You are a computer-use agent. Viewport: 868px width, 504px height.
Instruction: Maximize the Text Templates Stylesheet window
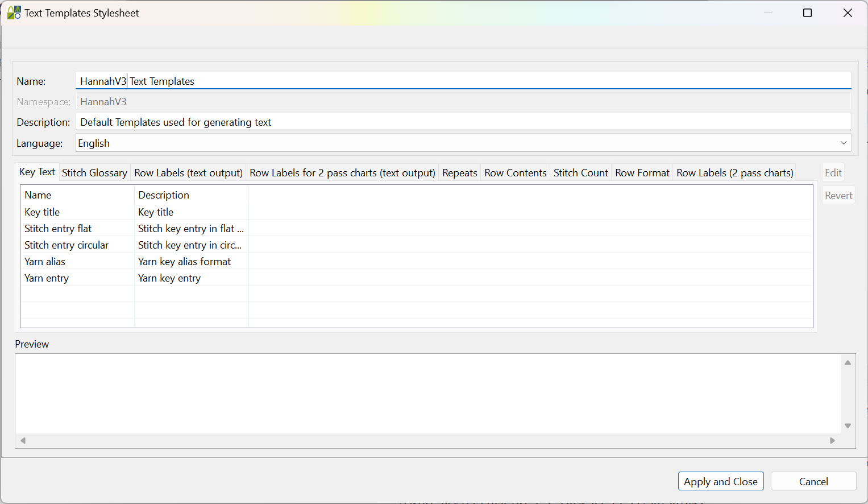[807, 13]
